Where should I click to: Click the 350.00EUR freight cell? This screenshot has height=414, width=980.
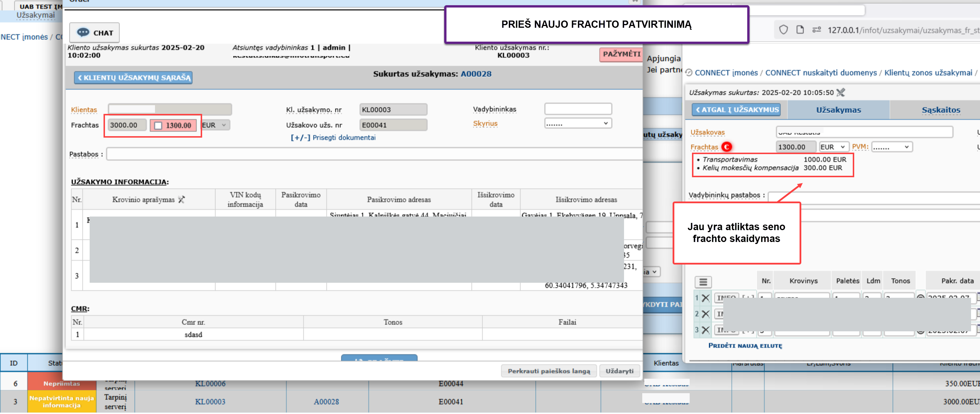[x=962, y=384]
